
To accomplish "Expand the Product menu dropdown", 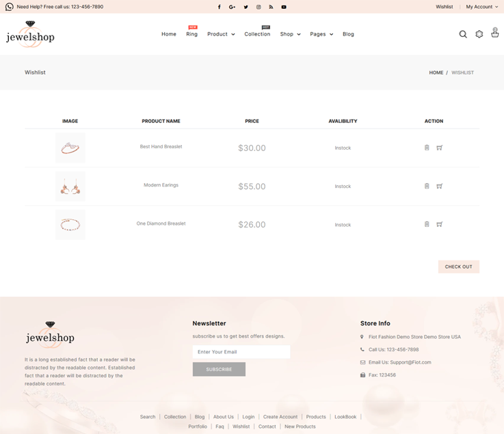I will [x=221, y=34].
